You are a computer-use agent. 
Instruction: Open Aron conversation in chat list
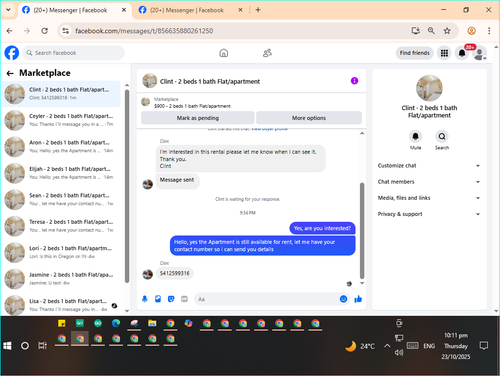point(62,147)
